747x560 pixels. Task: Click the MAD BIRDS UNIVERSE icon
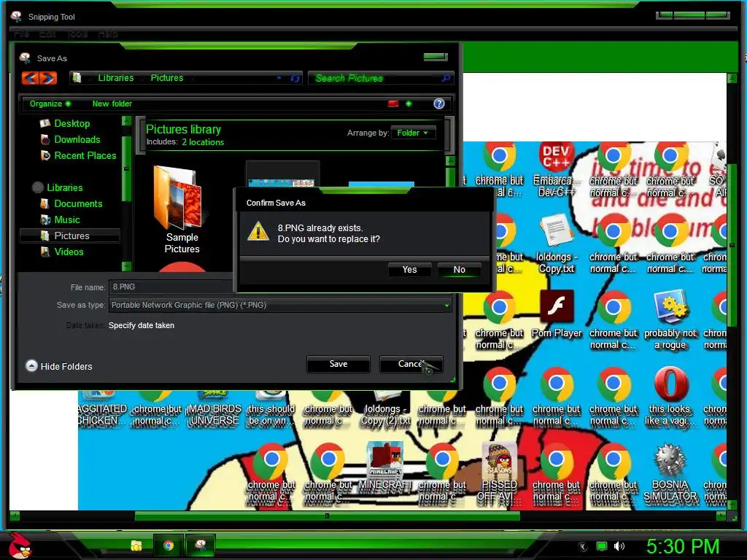pos(214,410)
